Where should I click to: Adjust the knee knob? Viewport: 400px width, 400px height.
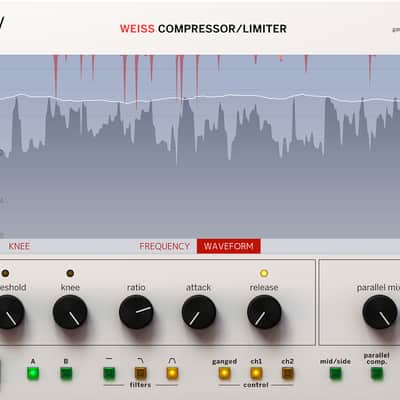(70, 312)
